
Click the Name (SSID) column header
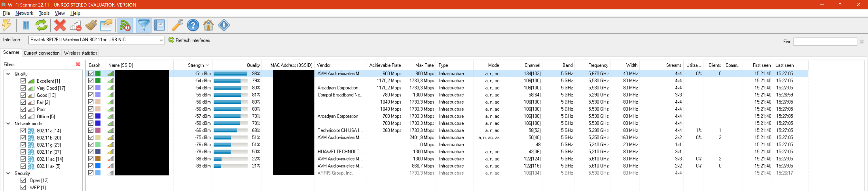click(x=140, y=65)
